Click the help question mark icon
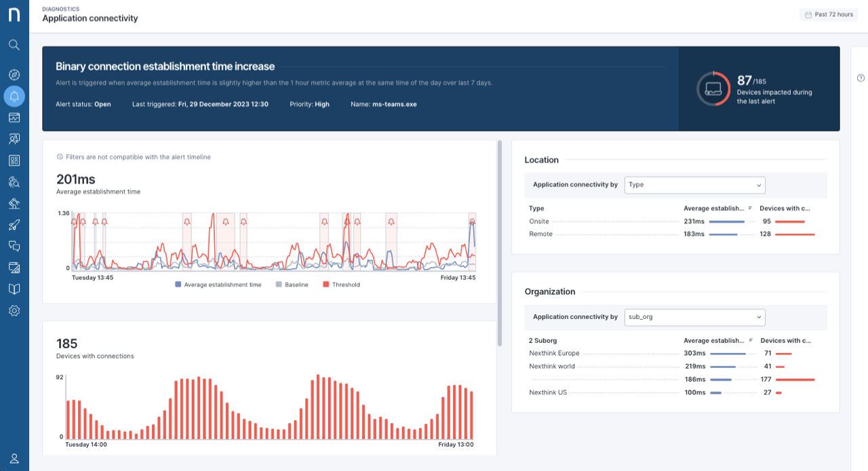Screen dimensions: 868x471 pos(861,78)
